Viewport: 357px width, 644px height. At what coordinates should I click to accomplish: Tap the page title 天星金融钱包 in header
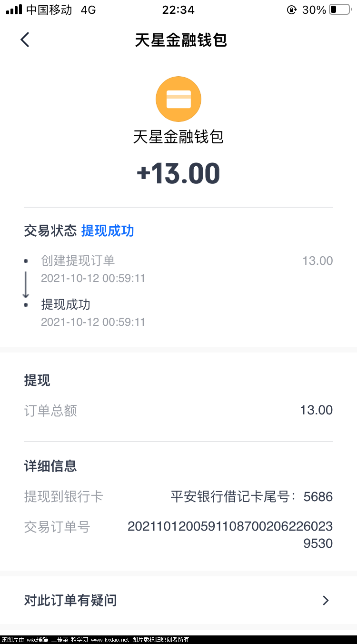[181, 40]
